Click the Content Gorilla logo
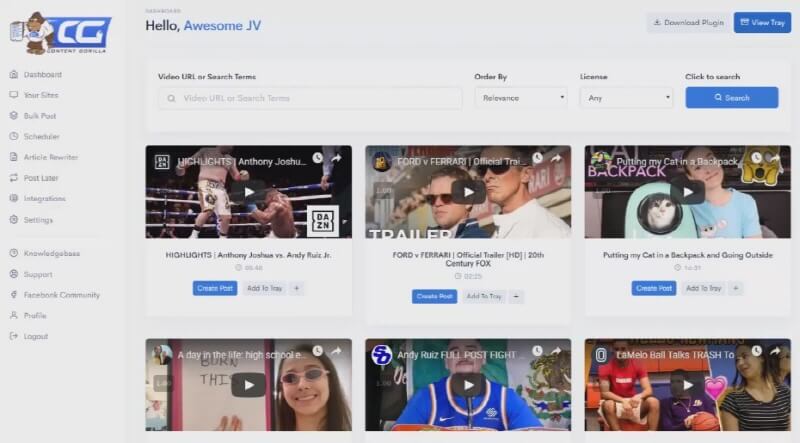Image resolution: width=800 pixels, height=443 pixels. click(60, 33)
